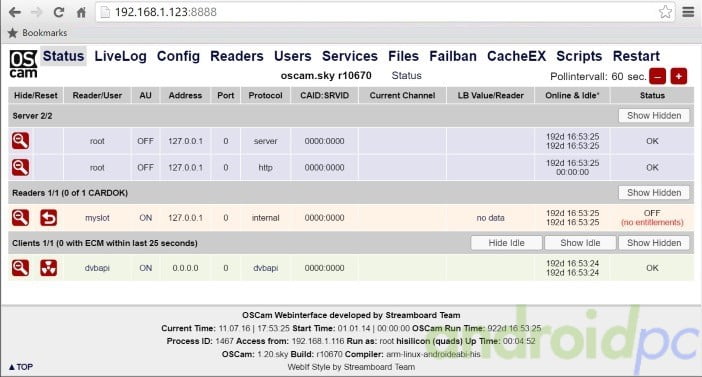Click the Restart menu item
Viewport: 702px width, 377px height.
[636, 56]
